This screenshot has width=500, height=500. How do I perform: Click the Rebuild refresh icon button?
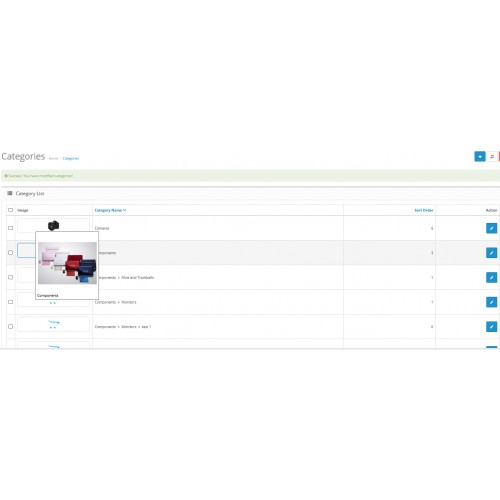(x=492, y=156)
